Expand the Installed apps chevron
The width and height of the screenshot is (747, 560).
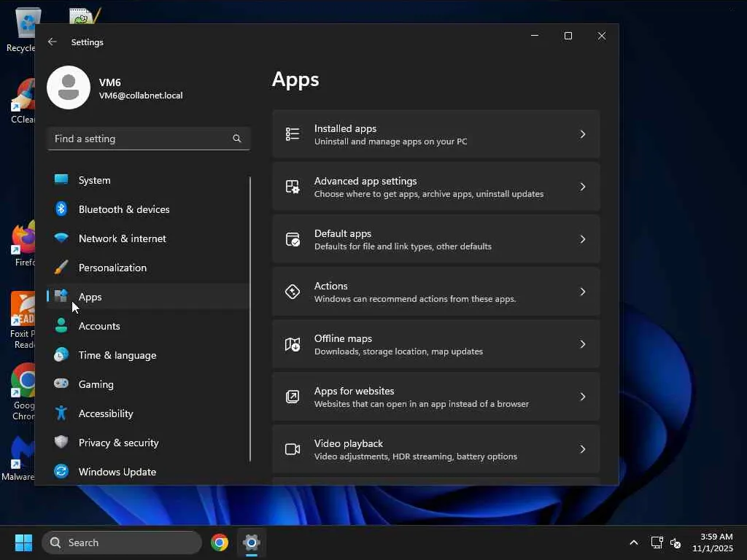[x=582, y=134]
